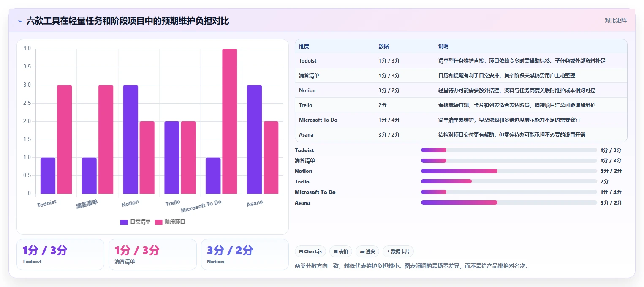Click the chart title heading 六款工具

pyautogui.click(x=128, y=21)
